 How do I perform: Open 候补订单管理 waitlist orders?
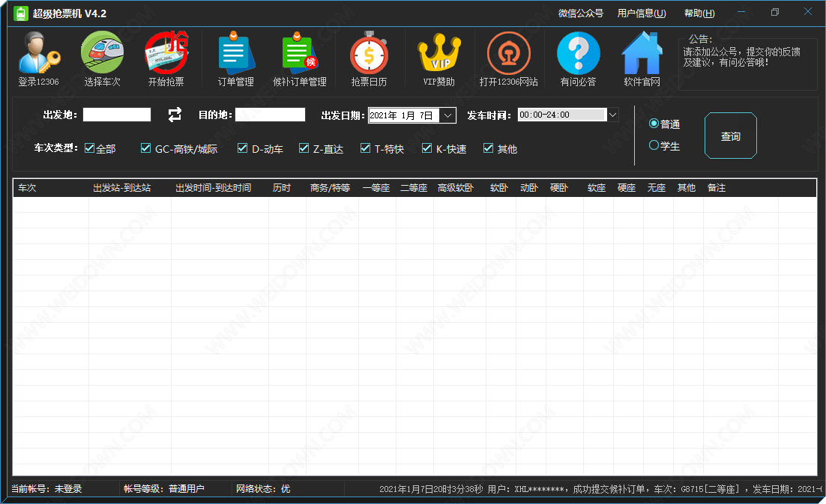pos(300,59)
